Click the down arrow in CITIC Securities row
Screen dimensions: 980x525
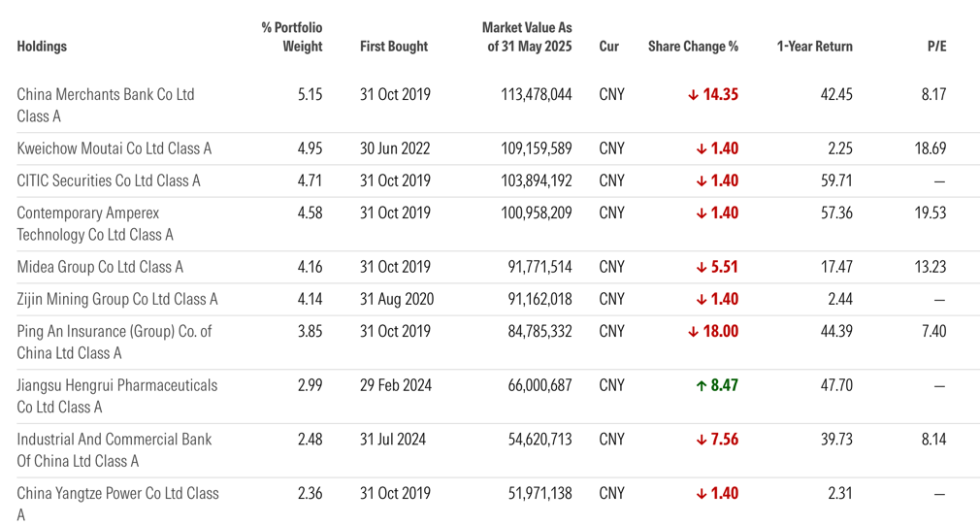tap(701, 180)
